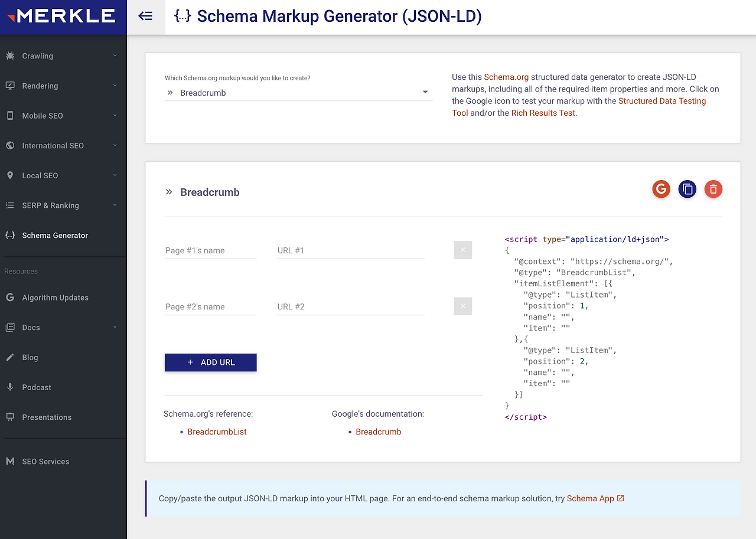The image size is (756, 539).
Task: Click the Presentations screen icon
Action: (10, 417)
